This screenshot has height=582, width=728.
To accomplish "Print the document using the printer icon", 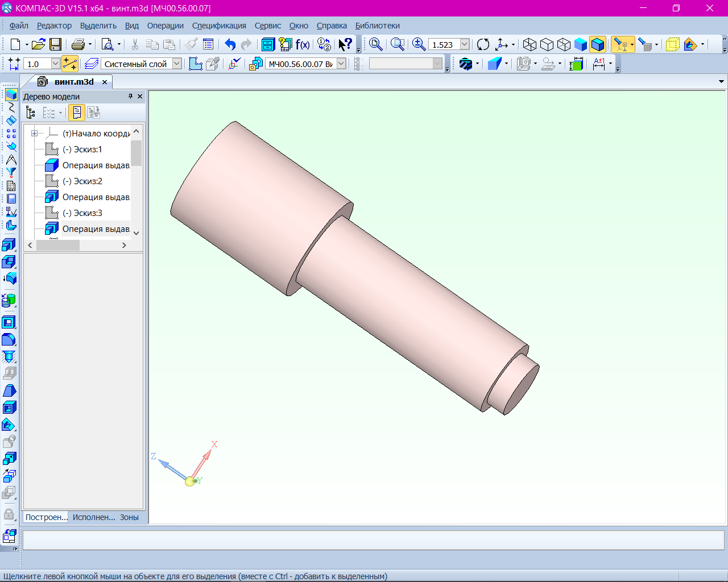I will pos(78,44).
